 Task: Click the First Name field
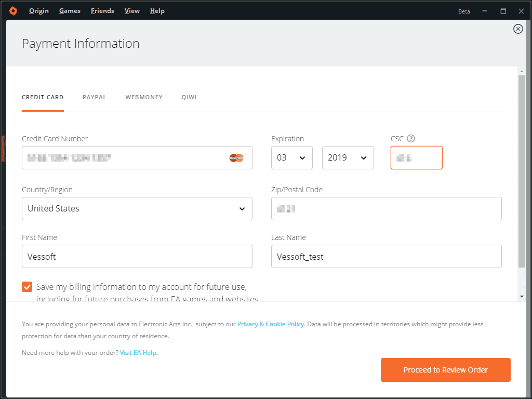coord(137,257)
